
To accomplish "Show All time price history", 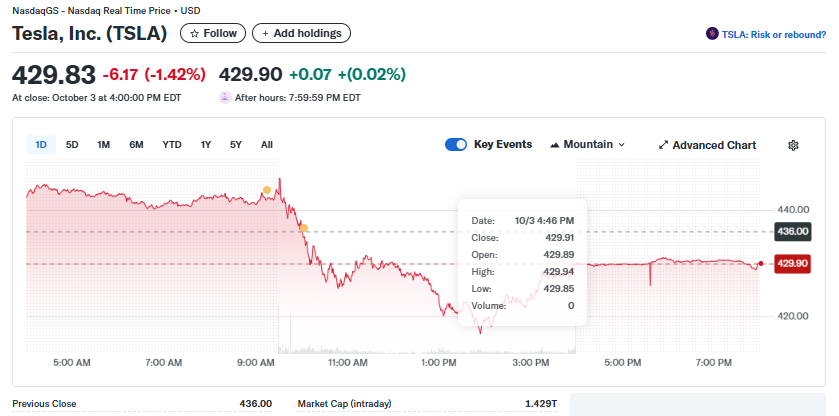I will click(267, 145).
